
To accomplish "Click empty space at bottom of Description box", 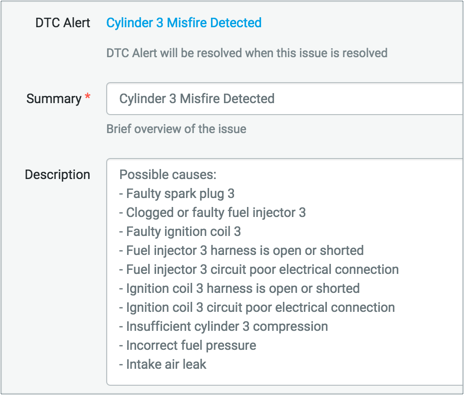I will [x=285, y=379].
